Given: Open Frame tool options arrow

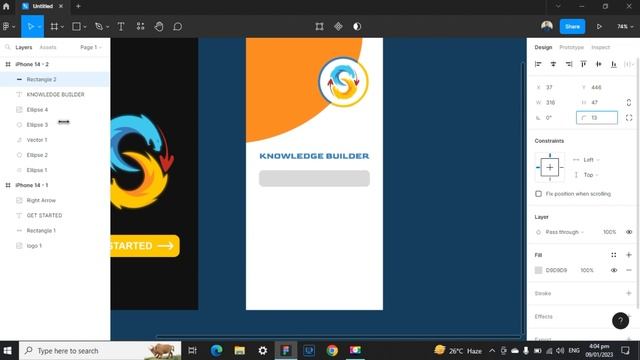Looking at the screenshot, I should tap(62, 27).
